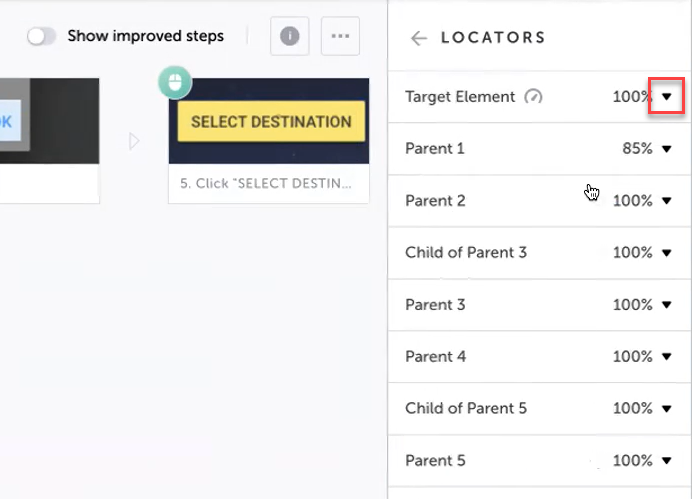Expand the Parent 2 dropdown arrow
The height and width of the screenshot is (499, 692).
point(667,201)
